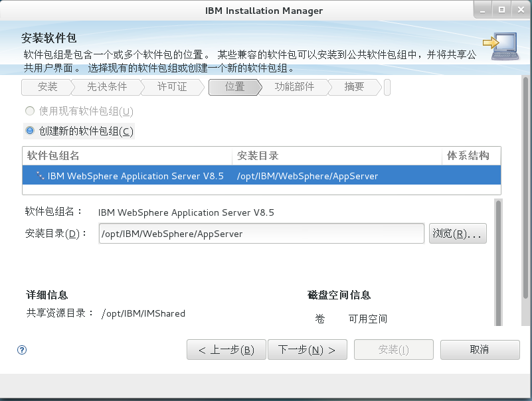Image resolution: width=532 pixels, height=401 pixels.
Task: Click 上一步(B) back button
Action: 226,349
